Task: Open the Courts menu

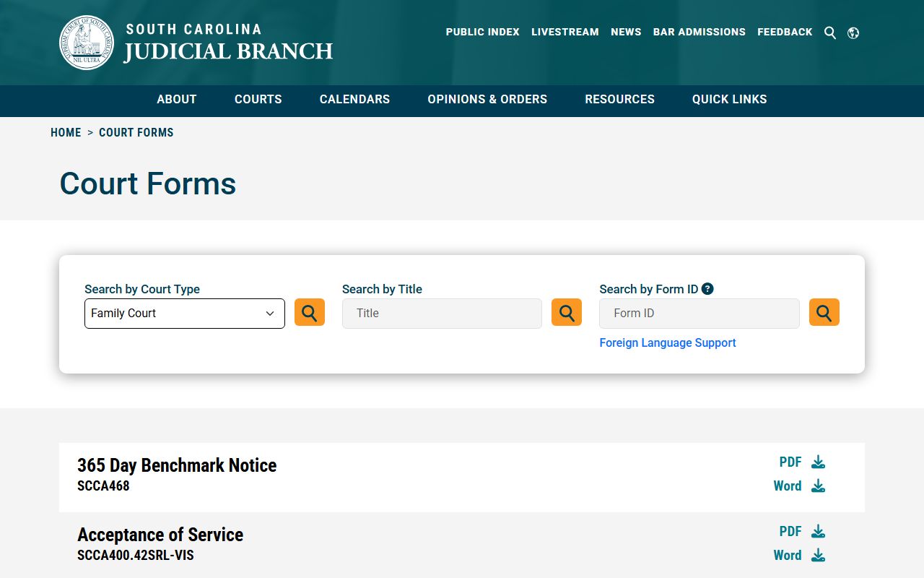Action: point(258,100)
